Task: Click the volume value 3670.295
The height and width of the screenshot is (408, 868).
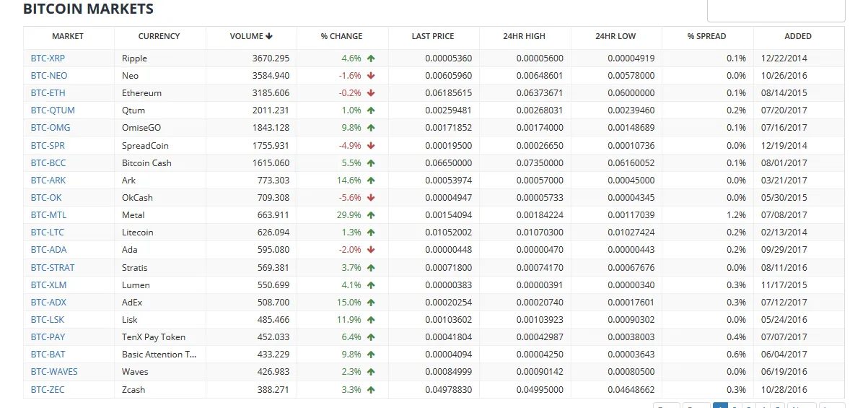Action: tap(271, 58)
